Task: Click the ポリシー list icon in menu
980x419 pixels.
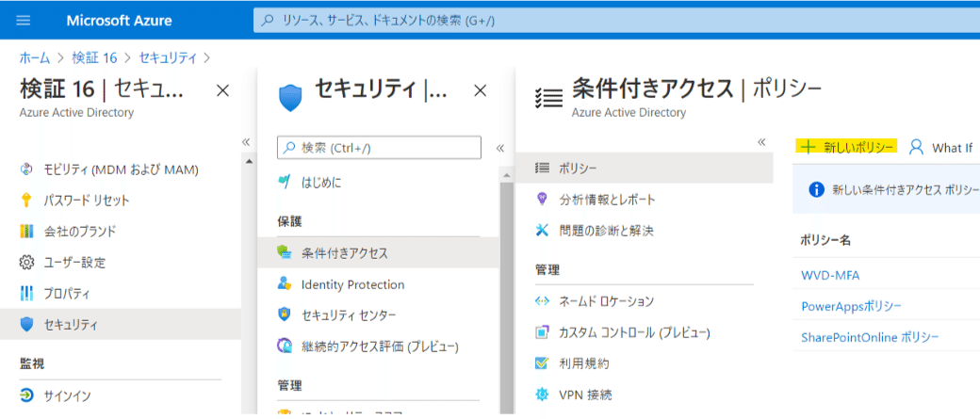Action: click(x=543, y=168)
